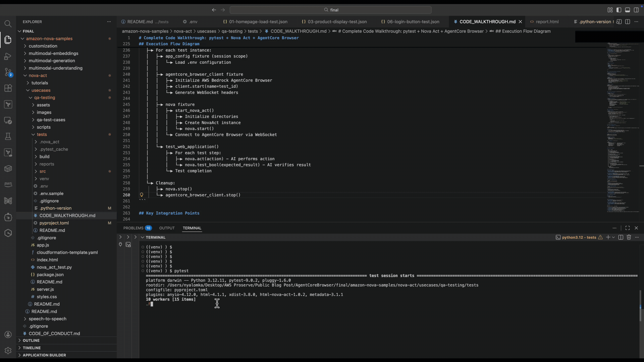
Task: Click the command center search field
Action: (x=330, y=10)
